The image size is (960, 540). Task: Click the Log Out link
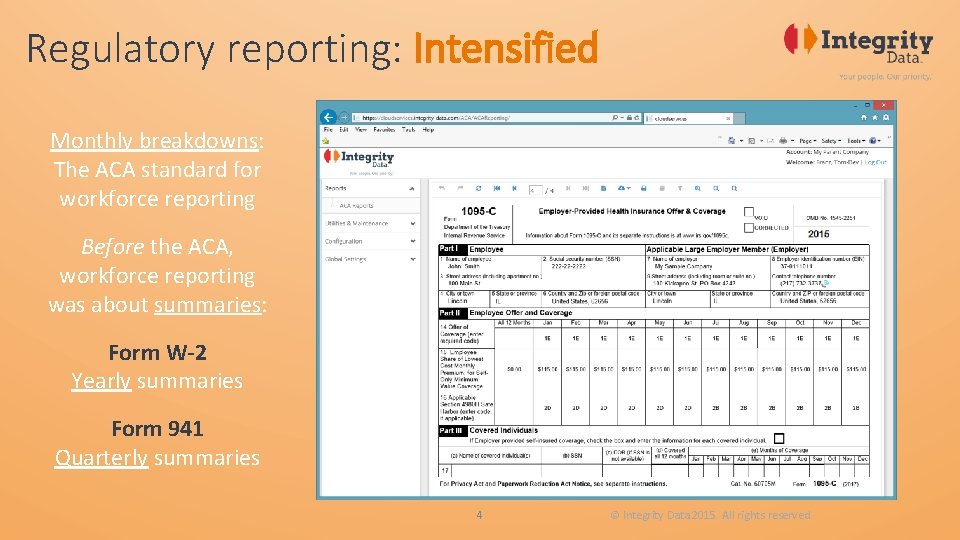876,162
